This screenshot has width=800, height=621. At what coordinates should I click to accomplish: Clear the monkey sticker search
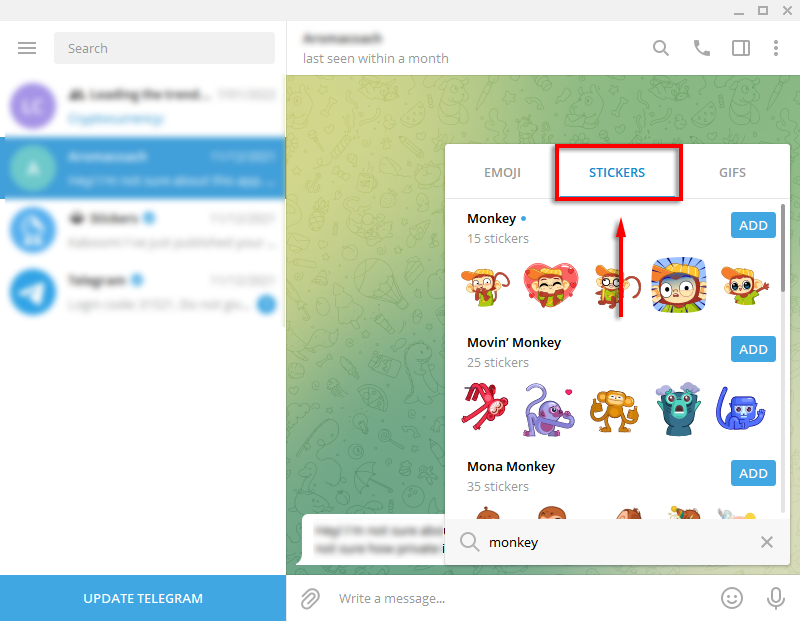[x=766, y=542]
